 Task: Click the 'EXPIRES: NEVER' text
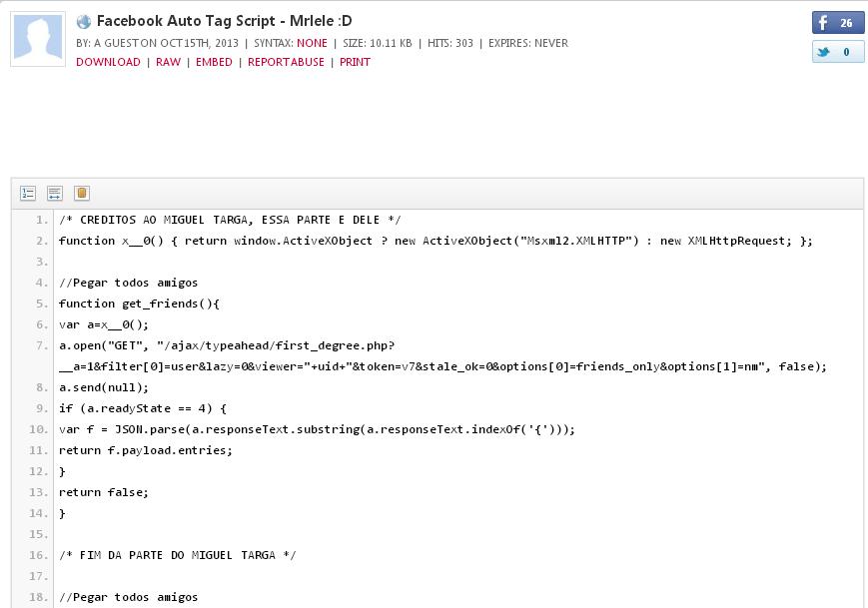[x=528, y=43]
